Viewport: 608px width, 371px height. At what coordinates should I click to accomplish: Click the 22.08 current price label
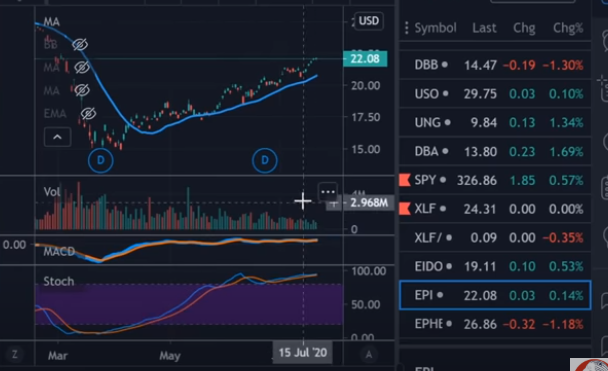pos(365,59)
